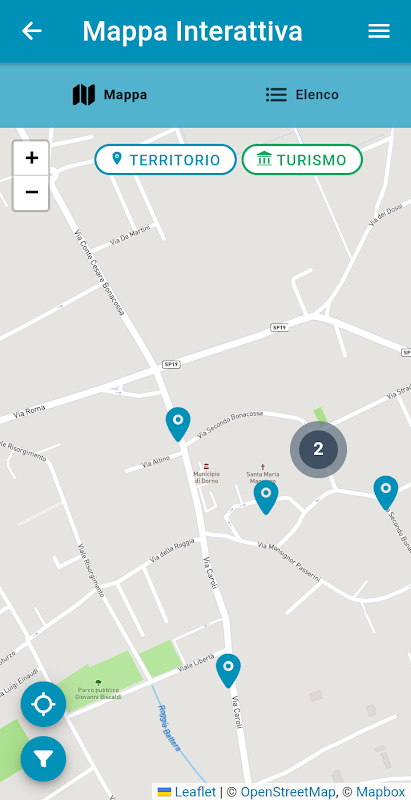
Task: Select the pin near Via Altino
Action: pos(178,424)
